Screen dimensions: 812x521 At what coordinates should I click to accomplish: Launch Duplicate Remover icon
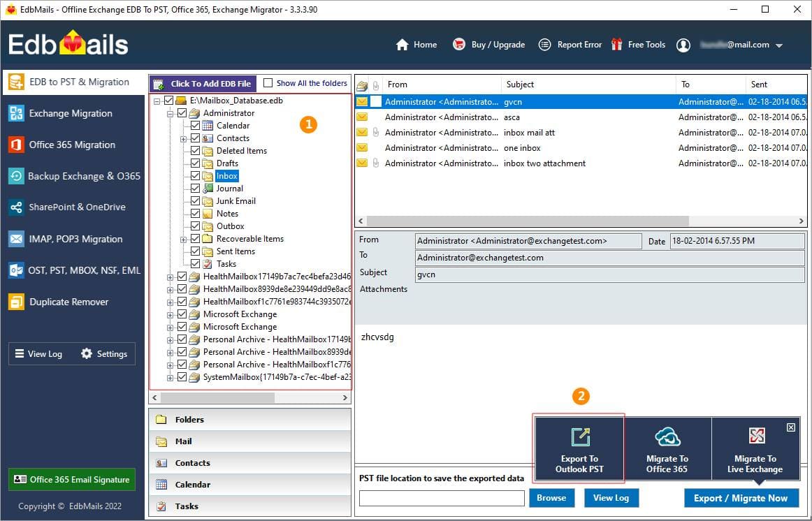16,302
